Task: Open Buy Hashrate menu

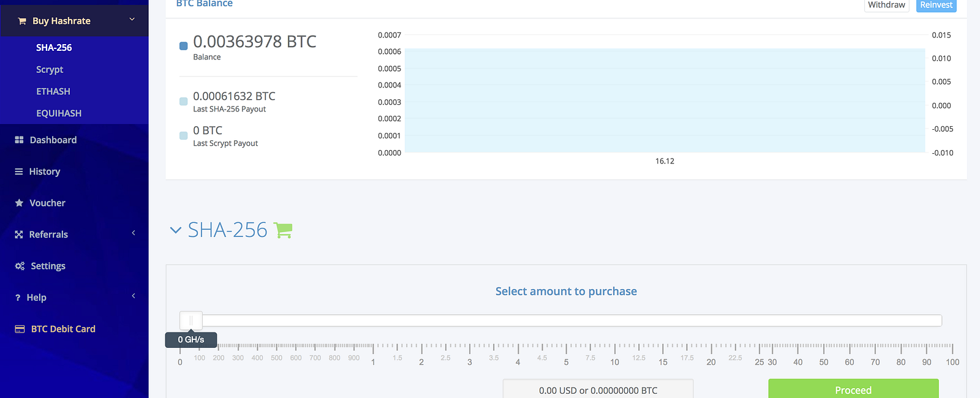Action: pyautogui.click(x=74, y=21)
